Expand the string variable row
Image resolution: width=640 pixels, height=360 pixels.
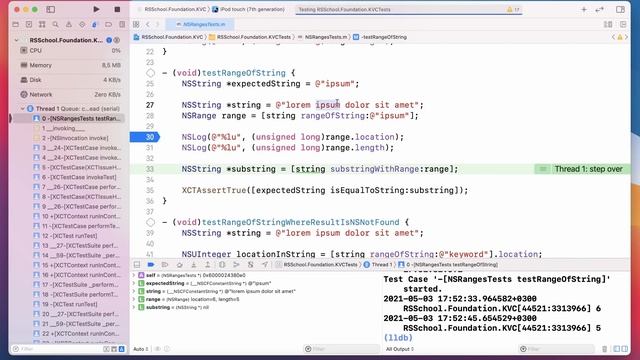[133, 291]
